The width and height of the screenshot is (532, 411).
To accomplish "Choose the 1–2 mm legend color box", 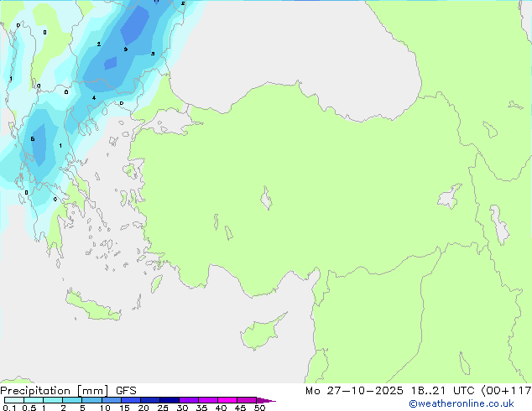I will (x=53, y=400).
